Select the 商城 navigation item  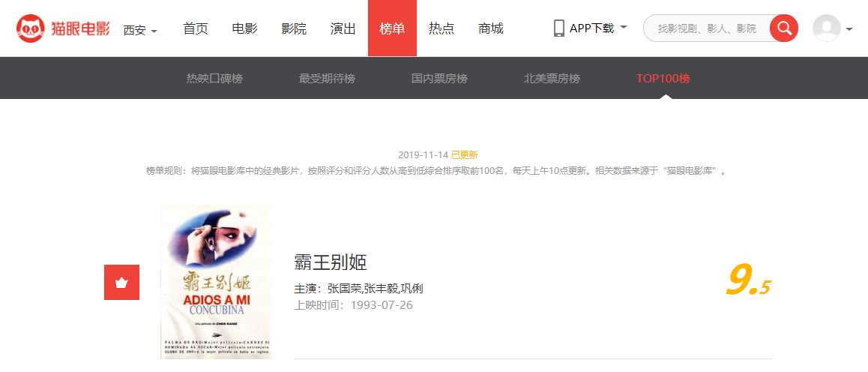point(491,28)
